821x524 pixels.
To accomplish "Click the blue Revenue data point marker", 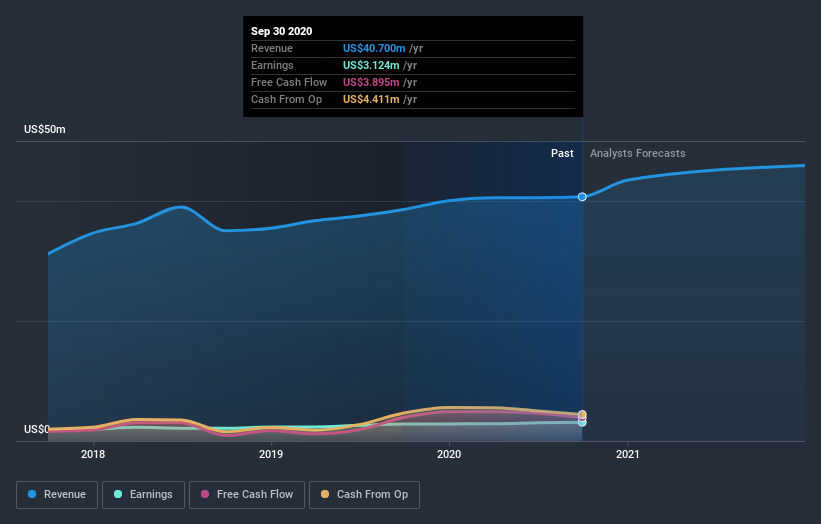I will pyautogui.click(x=582, y=197).
